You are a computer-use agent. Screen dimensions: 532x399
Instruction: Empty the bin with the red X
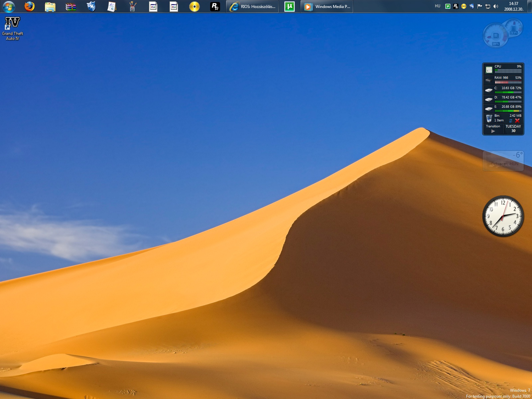click(517, 121)
